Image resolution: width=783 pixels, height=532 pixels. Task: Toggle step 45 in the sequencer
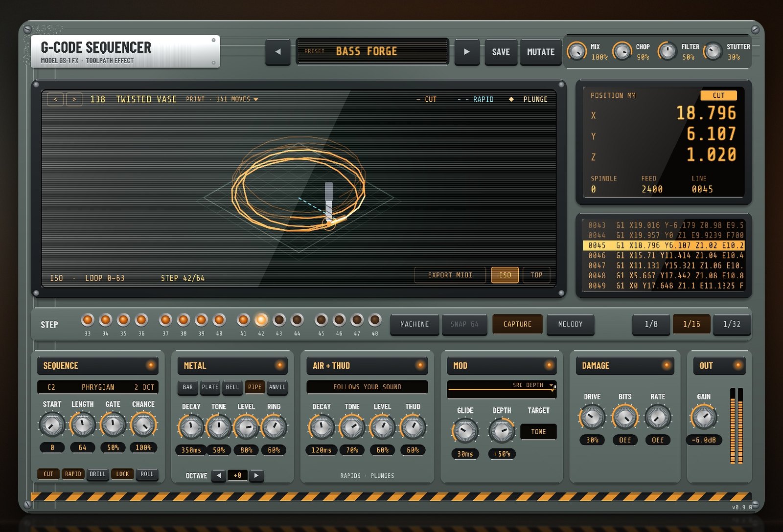[x=321, y=320]
